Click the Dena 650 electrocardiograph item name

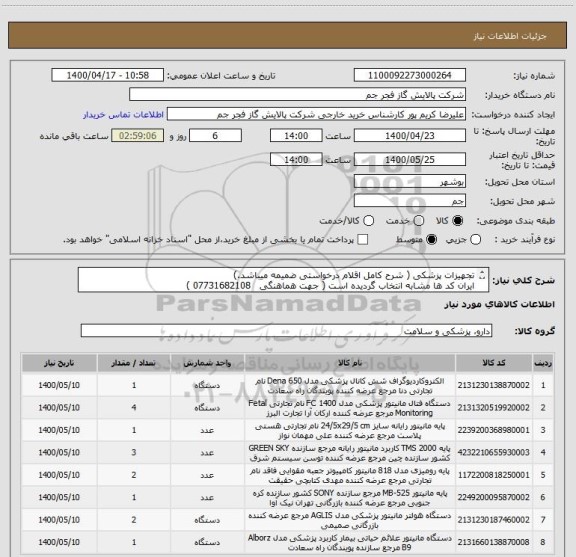pos(350,385)
